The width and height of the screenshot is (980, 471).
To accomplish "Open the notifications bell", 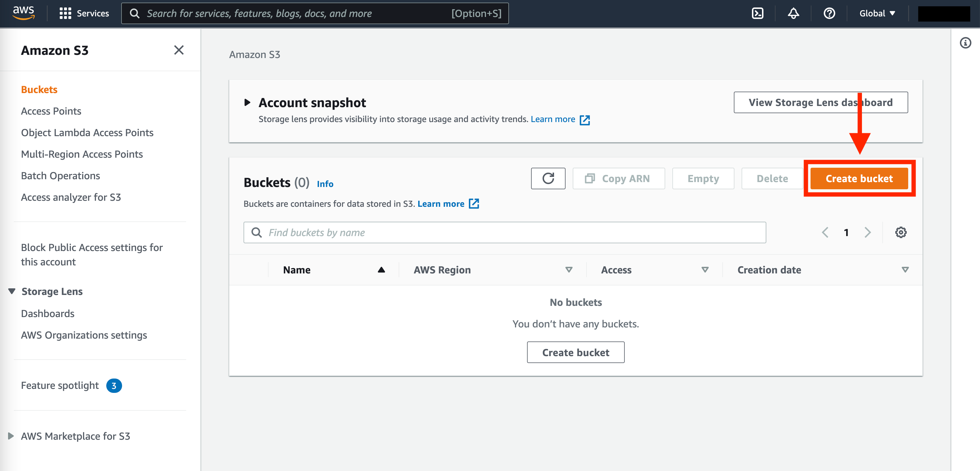I will coord(793,13).
